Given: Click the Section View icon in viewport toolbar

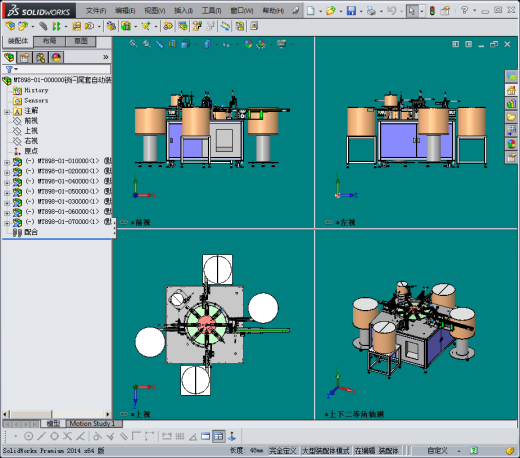Looking at the screenshot, I should pos(172,44).
